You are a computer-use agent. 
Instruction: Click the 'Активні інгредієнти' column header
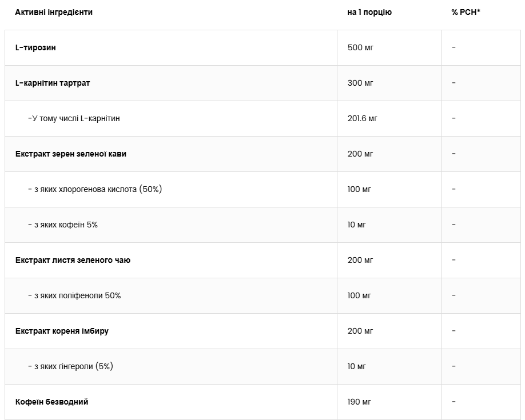coord(54,12)
